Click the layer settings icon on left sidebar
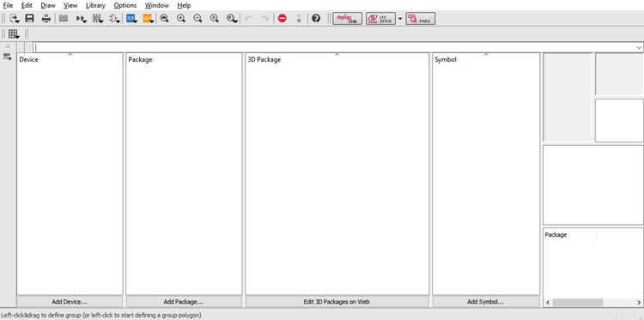The width and height of the screenshot is (644, 320). point(8,57)
